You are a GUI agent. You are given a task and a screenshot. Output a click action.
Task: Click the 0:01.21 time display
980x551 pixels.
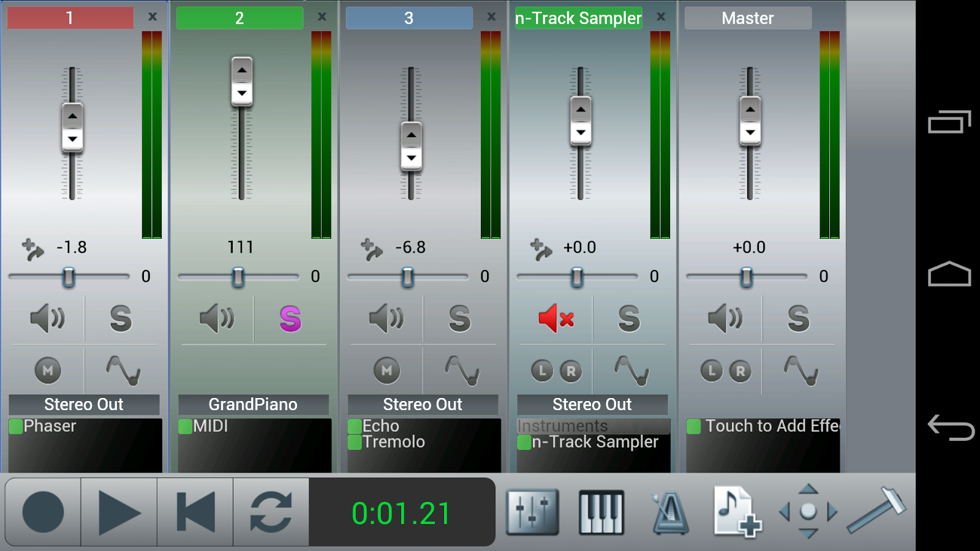(x=402, y=513)
